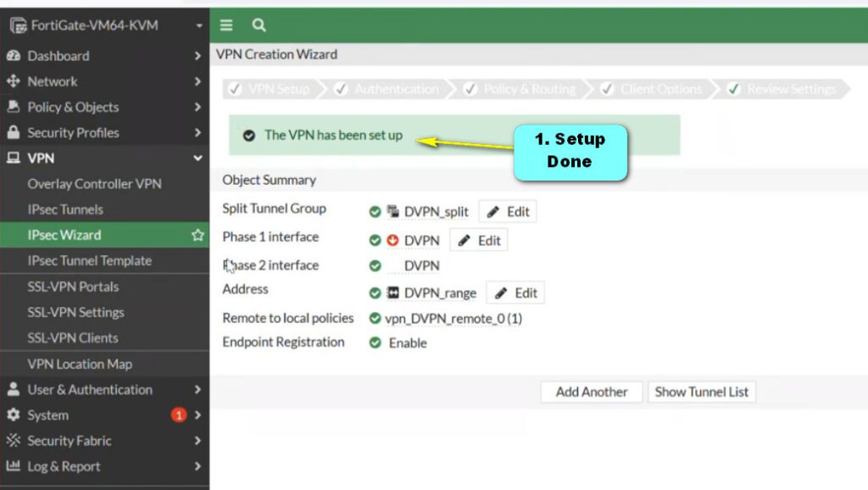
Task: Click vpn_DVPN_remote_0 (1) policy text
Action: (x=453, y=319)
